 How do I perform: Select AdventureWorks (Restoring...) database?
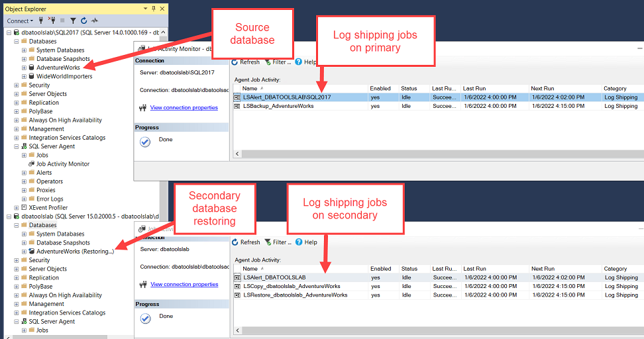[x=75, y=251]
